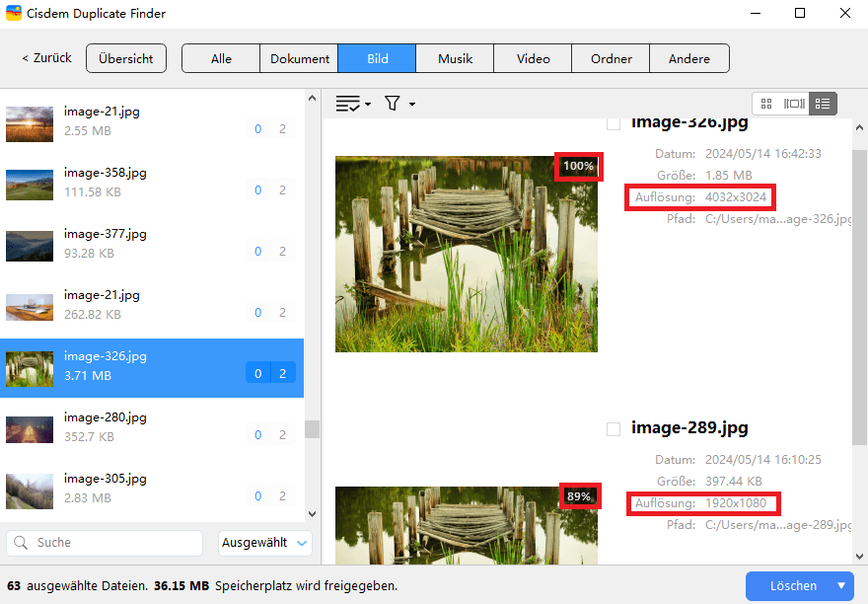Click the Übersicht button
868x604 pixels.
126,58
